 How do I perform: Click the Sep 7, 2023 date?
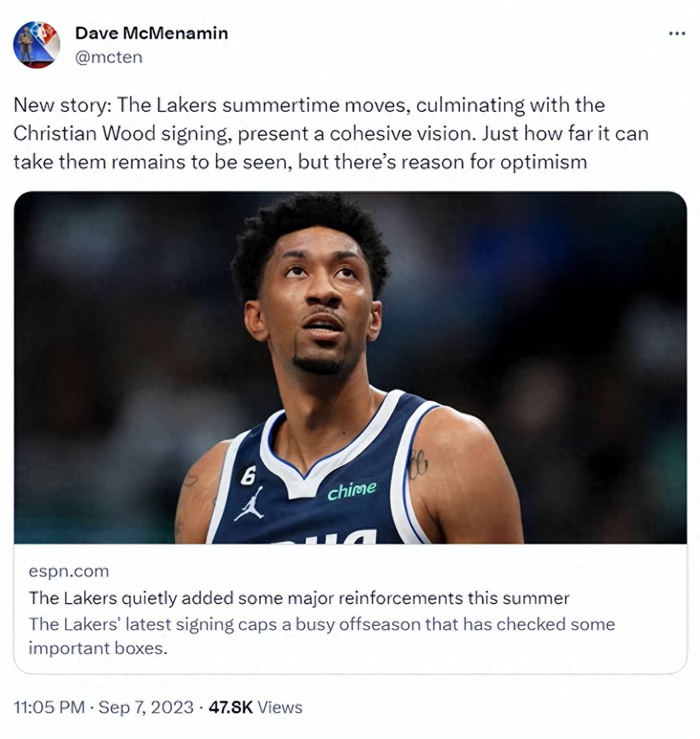coord(146,707)
